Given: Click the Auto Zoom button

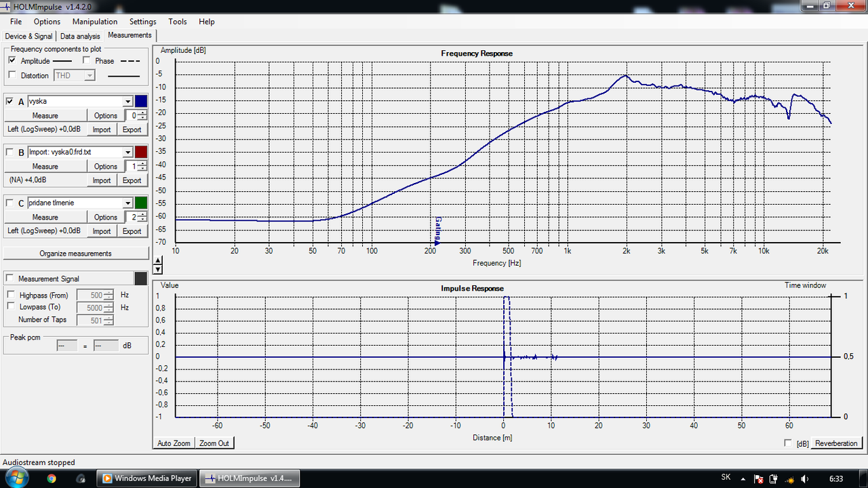Looking at the screenshot, I should tap(174, 443).
